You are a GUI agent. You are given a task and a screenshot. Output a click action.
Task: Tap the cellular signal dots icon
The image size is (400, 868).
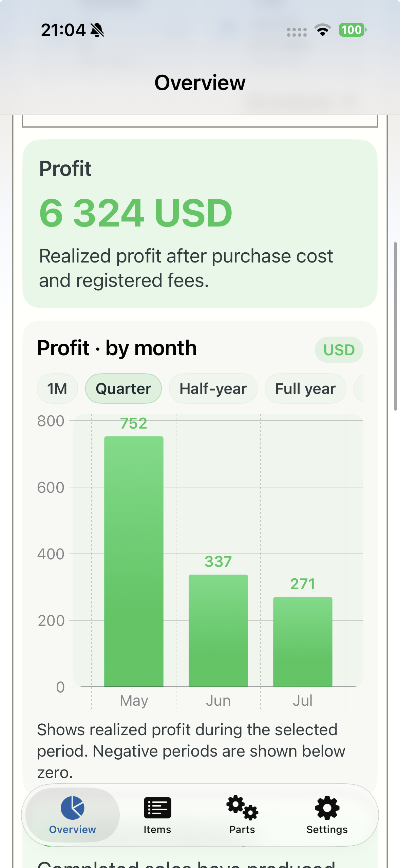(x=297, y=32)
